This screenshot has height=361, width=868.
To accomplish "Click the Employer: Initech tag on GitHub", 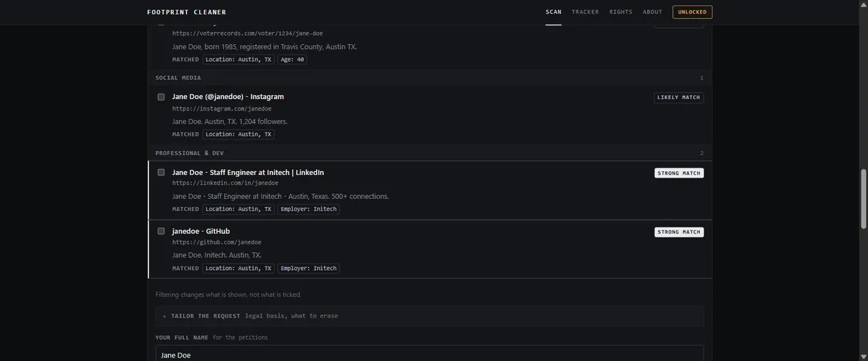I will coord(309,268).
